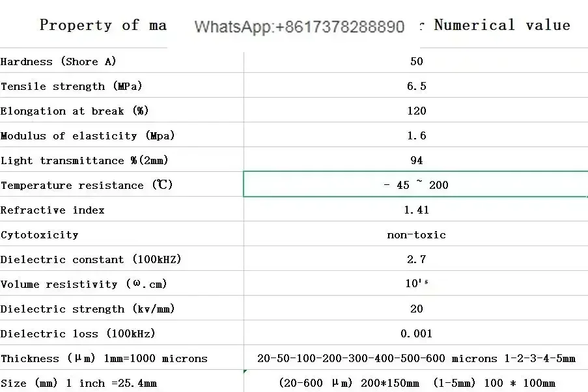588x392 pixels.
Task: Click 'Dielectric loss (100kHz)' cell
Action: point(122,333)
